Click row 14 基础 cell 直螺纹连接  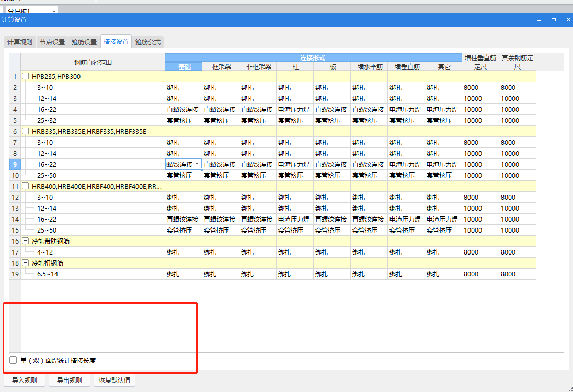[184, 219]
